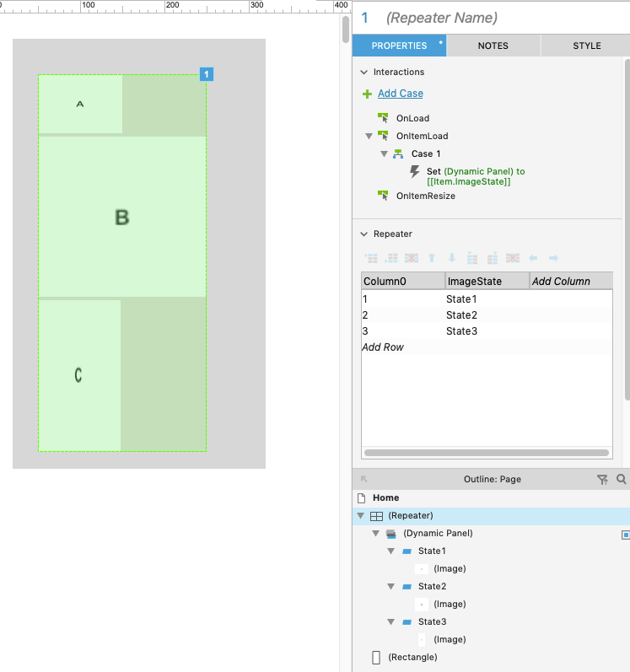Click the green plus Add Case icon
Viewport: 630px width, 672px height.
coord(367,94)
